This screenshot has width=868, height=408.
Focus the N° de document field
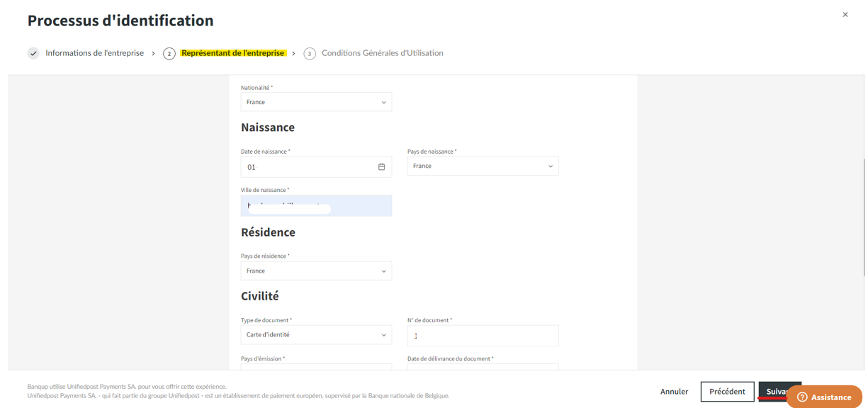click(483, 336)
